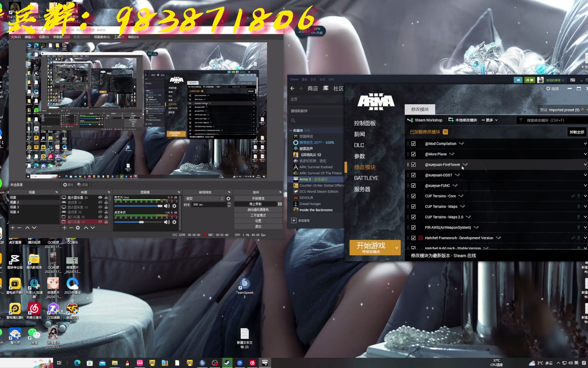Open File Explorer from taskbar

[x=115, y=363]
